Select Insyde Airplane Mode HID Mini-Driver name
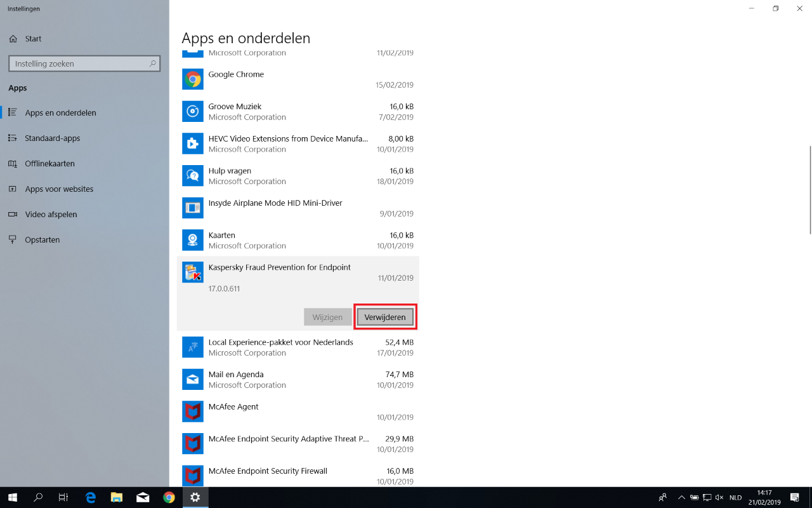Image resolution: width=812 pixels, height=508 pixels. (x=275, y=203)
